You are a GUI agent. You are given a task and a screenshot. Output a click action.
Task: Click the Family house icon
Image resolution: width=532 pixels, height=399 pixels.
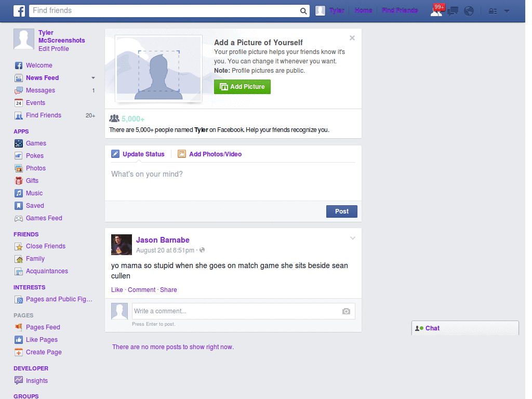click(x=19, y=259)
